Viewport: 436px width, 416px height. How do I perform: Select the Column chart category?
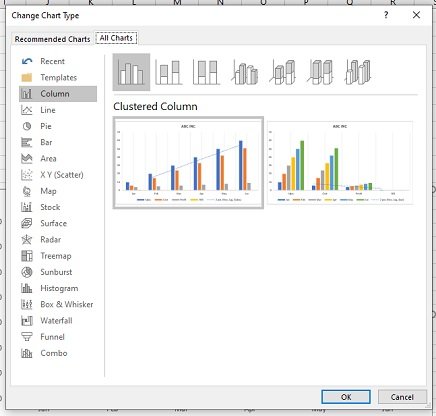click(58, 94)
